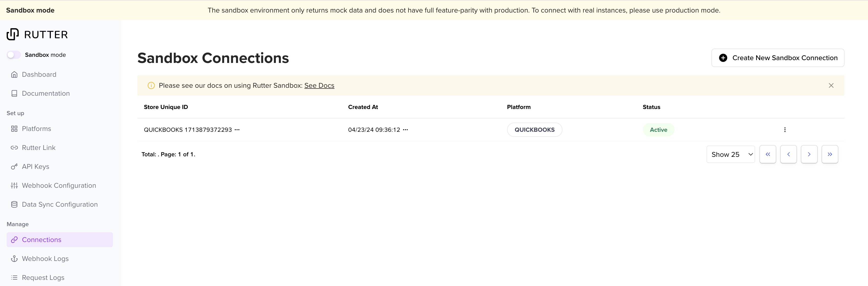This screenshot has width=868, height=286.
Task: Select Connections in the Manage section
Action: coord(60,240)
